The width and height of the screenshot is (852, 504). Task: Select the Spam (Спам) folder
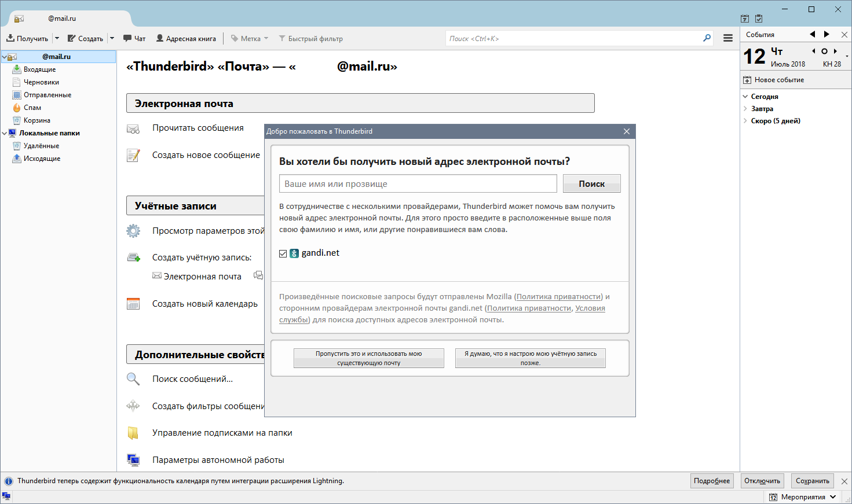32,108
